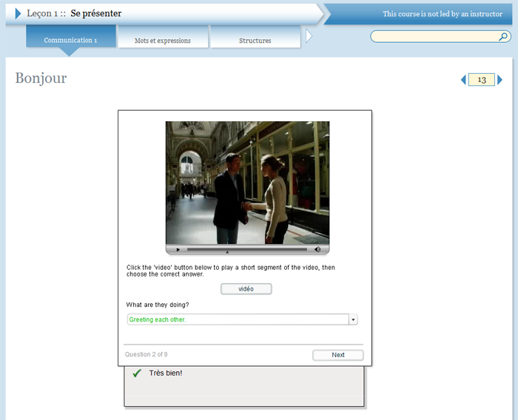Click the timeline marker triangle under progress bar
518x420 pixels.
click(x=227, y=252)
